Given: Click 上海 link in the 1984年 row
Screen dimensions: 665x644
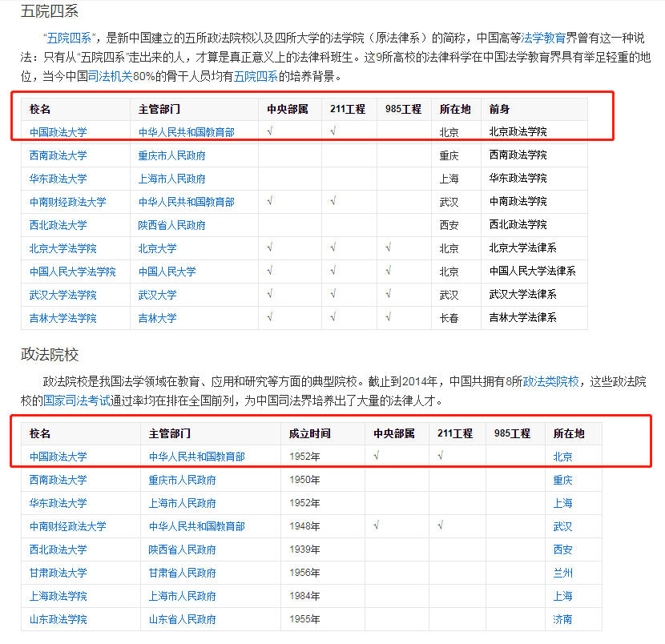Looking at the screenshot, I should tap(562, 597).
